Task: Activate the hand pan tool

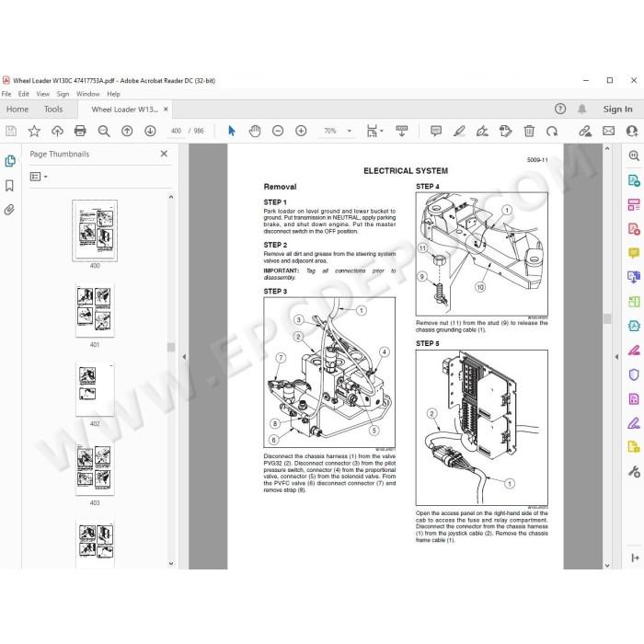Action: pos(255,131)
